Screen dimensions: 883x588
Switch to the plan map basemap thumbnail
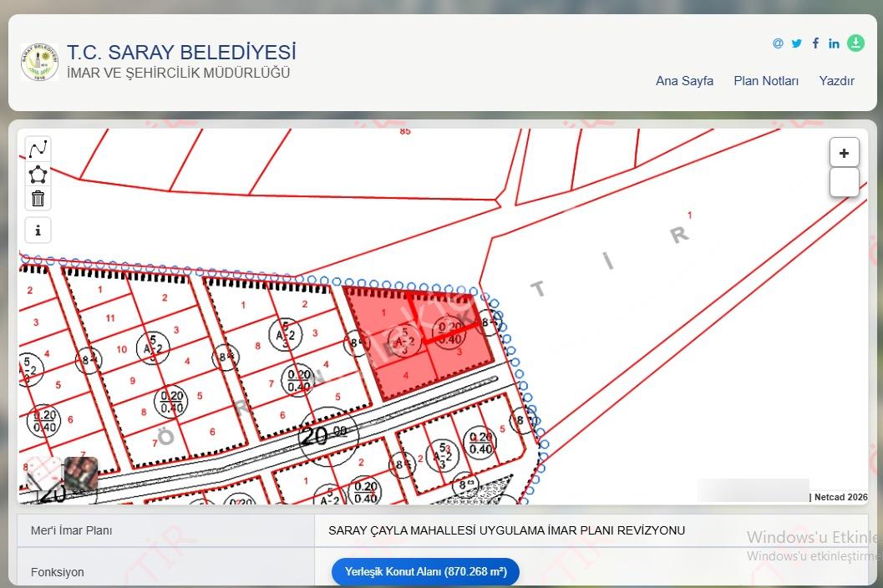click(x=44, y=473)
